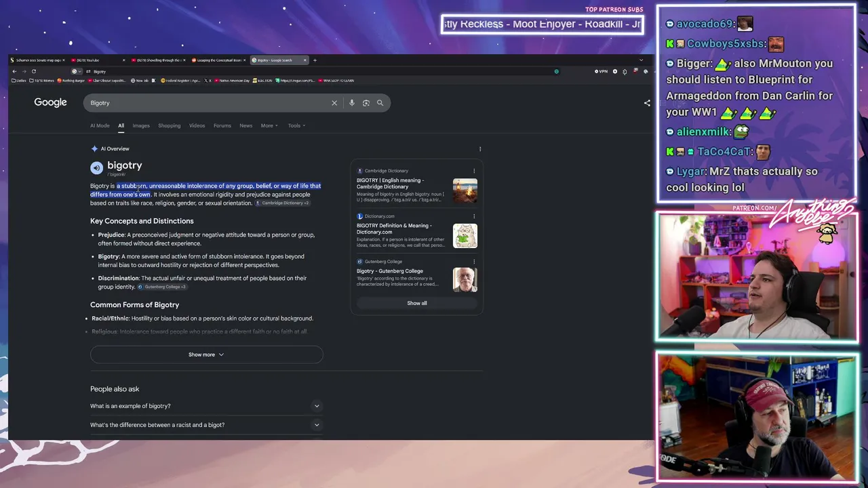Click Lygar's chat message in overlay
This screenshot has height=488, width=868.
pos(742,180)
